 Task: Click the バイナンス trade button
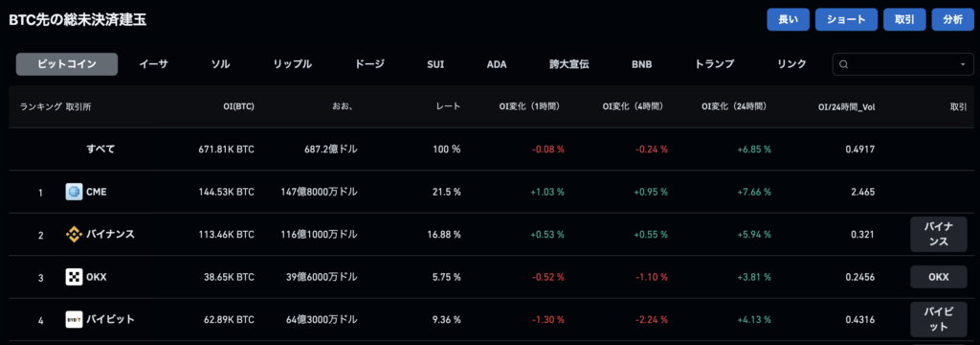(x=939, y=235)
